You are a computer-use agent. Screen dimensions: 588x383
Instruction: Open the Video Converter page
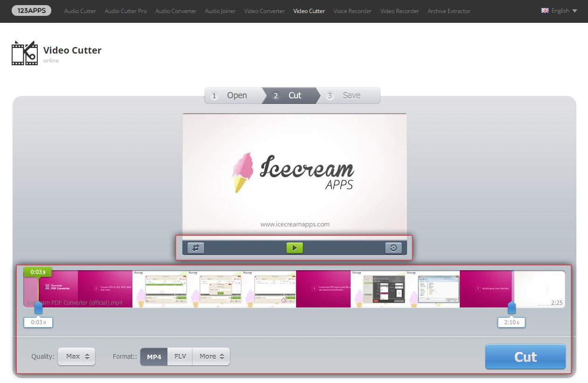pyautogui.click(x=264, y=11)
